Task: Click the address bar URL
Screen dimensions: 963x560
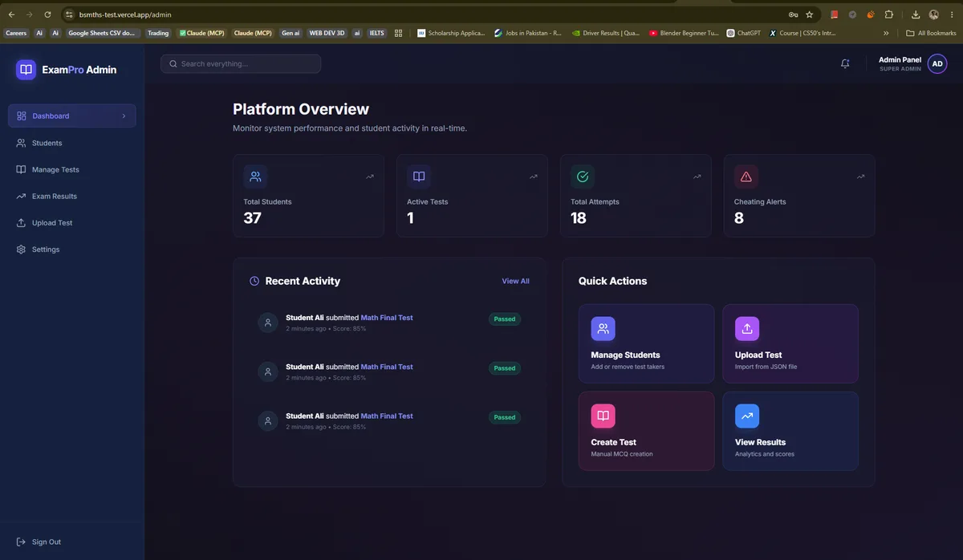Action: click(x=125, y=14)
